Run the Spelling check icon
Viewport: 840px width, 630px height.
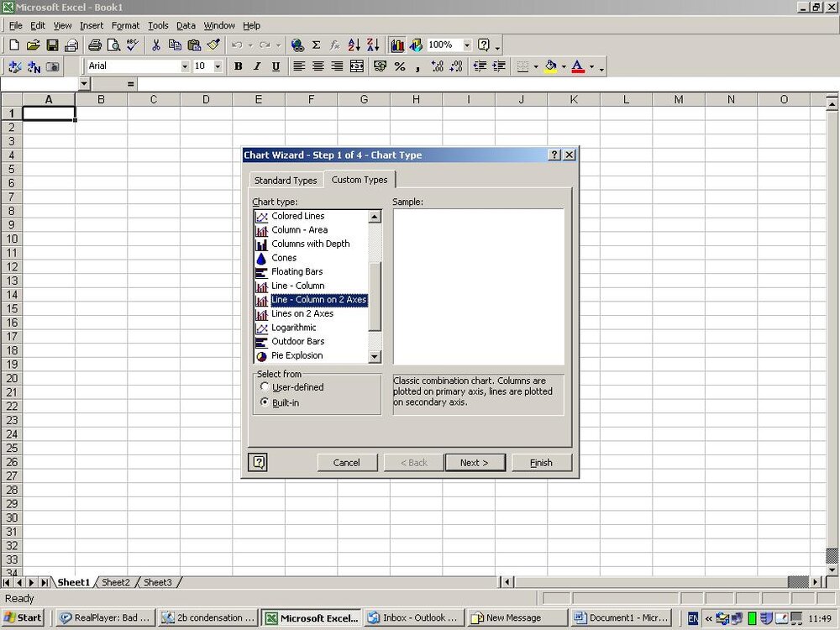tap(132, 45)
